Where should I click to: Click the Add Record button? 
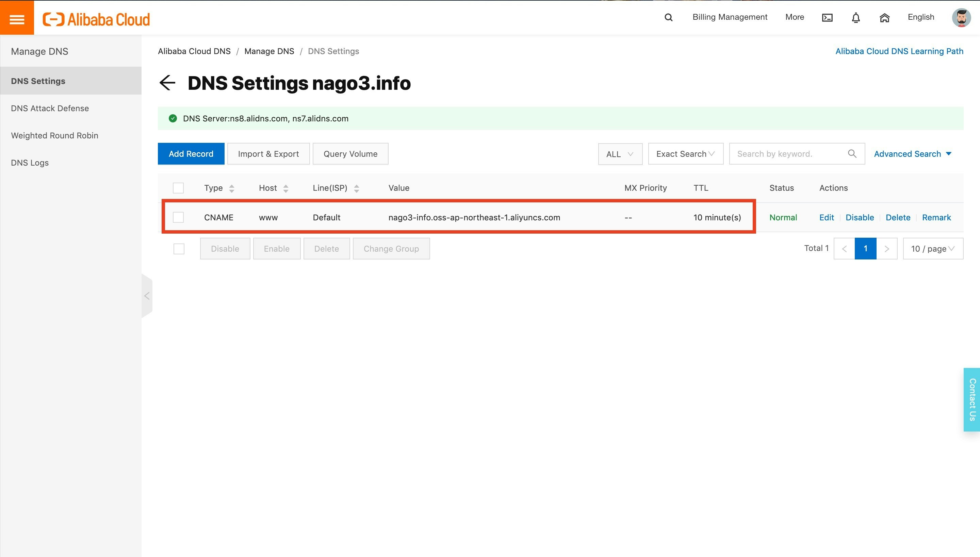(x=191, y=154)
